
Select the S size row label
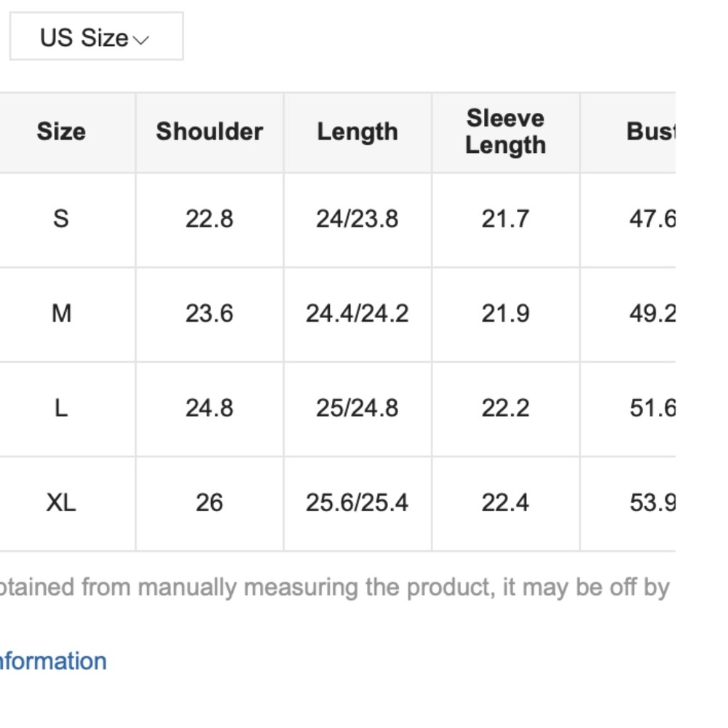61,218
